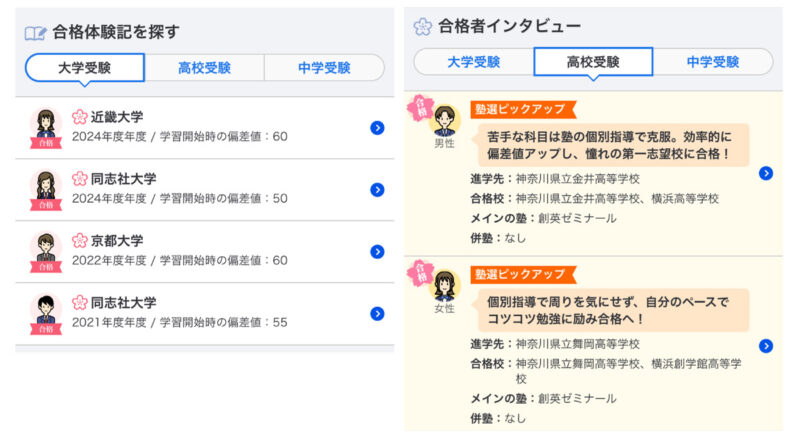This screenshot has height=441, width=800.
Task: Open arrow for 神奈川県立舞岡高等学校 interview
Action: [765, 346]
